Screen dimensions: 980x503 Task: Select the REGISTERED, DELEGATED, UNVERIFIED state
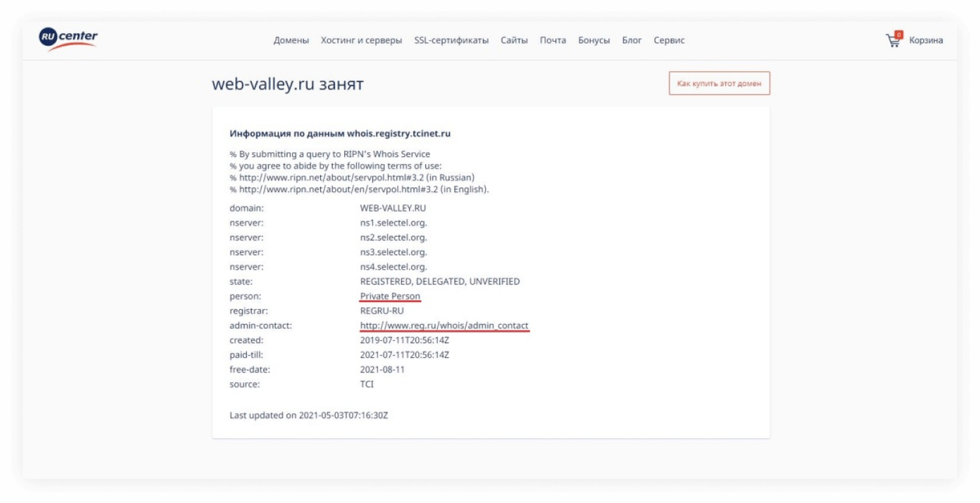(440, 282)
